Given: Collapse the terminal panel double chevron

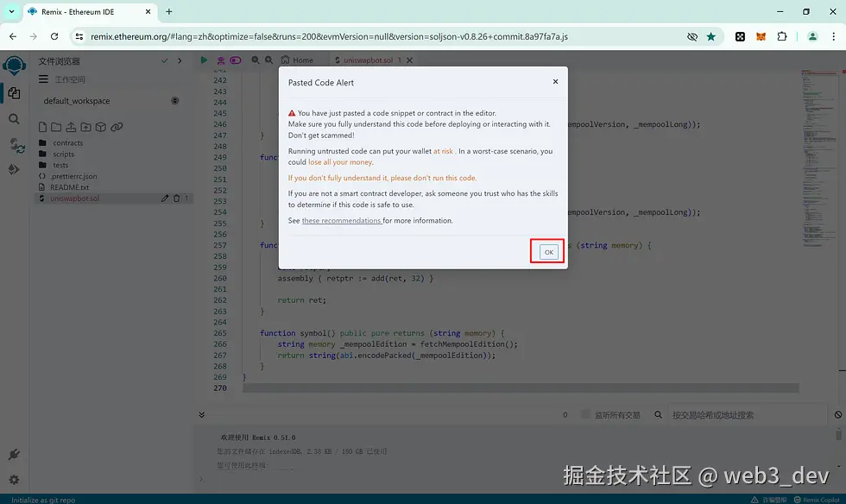Looking at the screenshot, I should [201, 415].
